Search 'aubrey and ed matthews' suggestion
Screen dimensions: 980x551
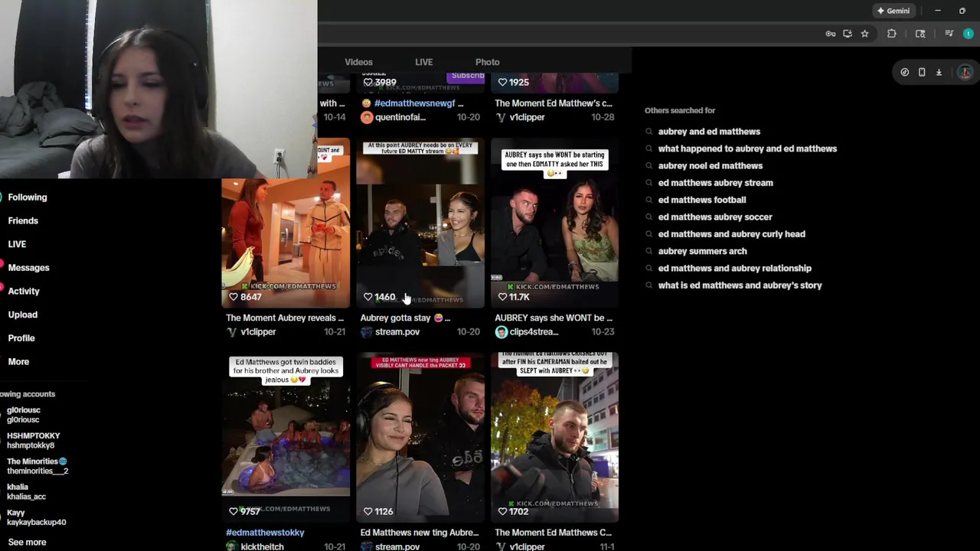[709, 132]
